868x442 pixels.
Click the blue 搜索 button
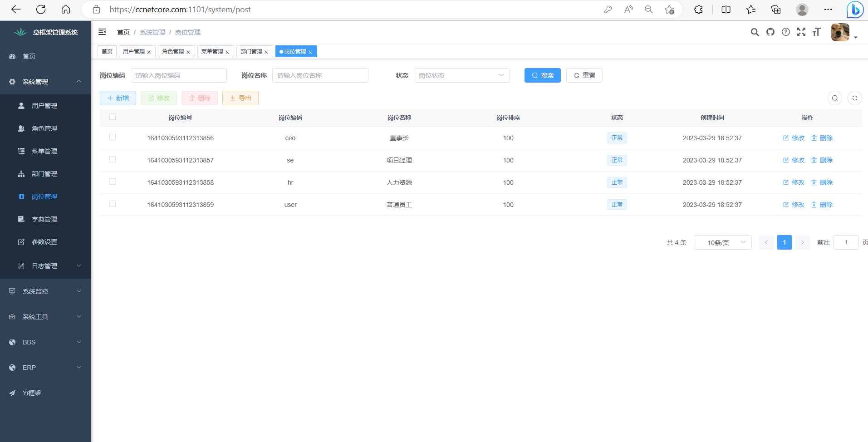(542, 75)
